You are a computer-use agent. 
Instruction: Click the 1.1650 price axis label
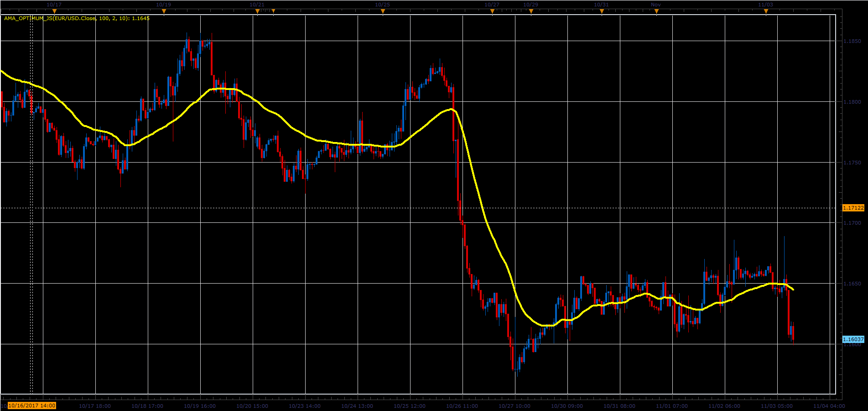pos(852,284)
